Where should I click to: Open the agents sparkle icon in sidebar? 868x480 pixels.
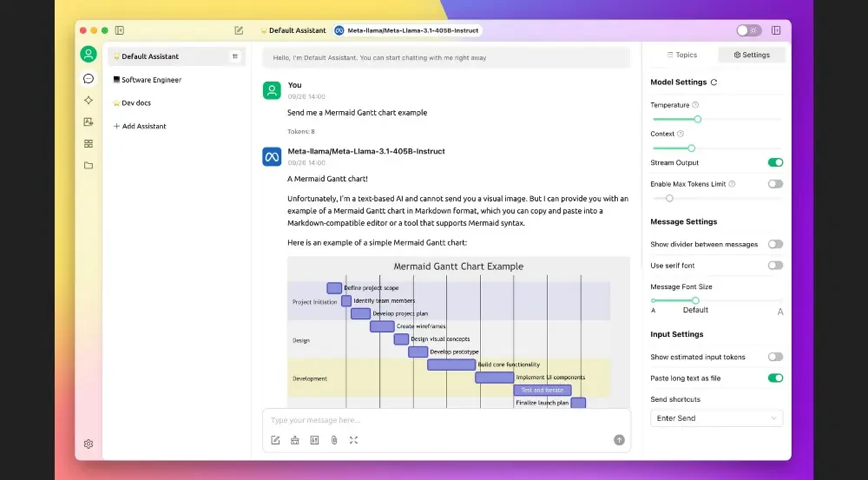click(89, 100)
